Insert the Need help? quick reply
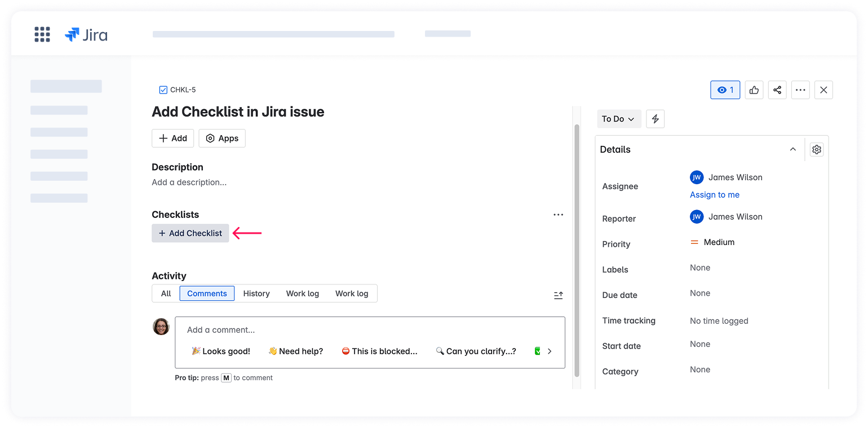 (x=296, y=351)
